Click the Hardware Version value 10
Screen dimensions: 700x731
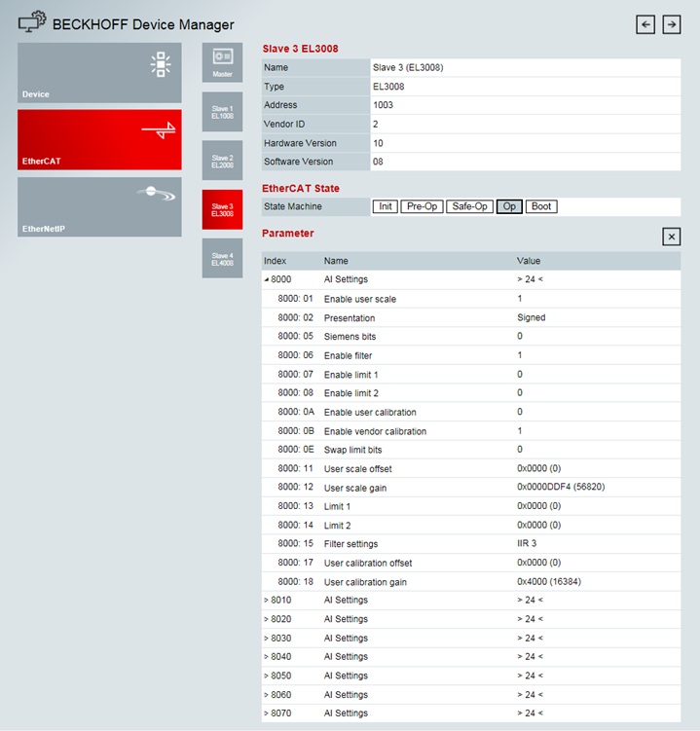coord(378,144)
